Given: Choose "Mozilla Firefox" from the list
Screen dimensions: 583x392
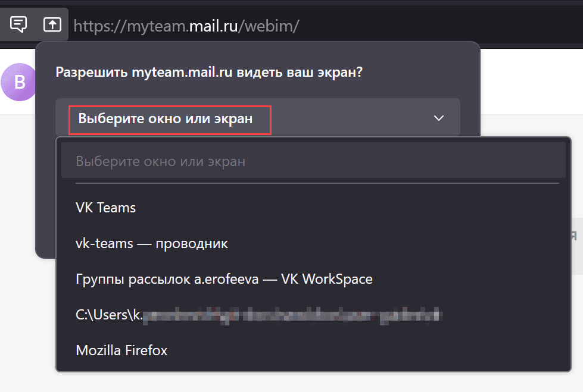Looking at the screenshot, I should tap(313, 350).
